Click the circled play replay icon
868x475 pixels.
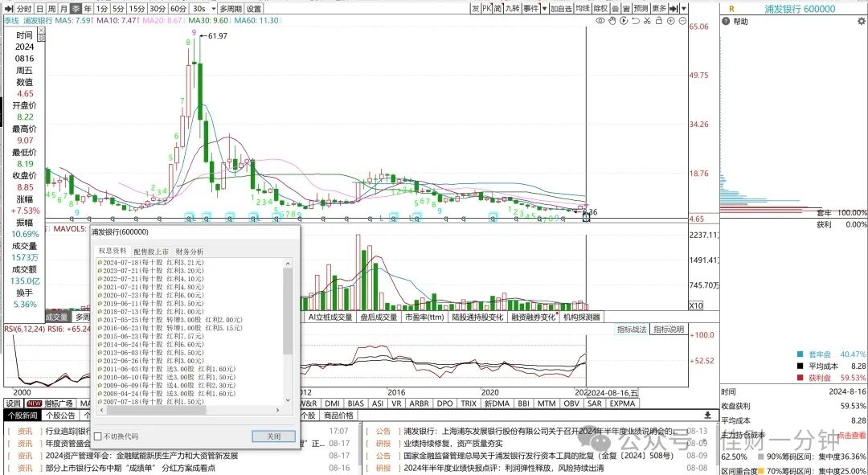point(624,21)
